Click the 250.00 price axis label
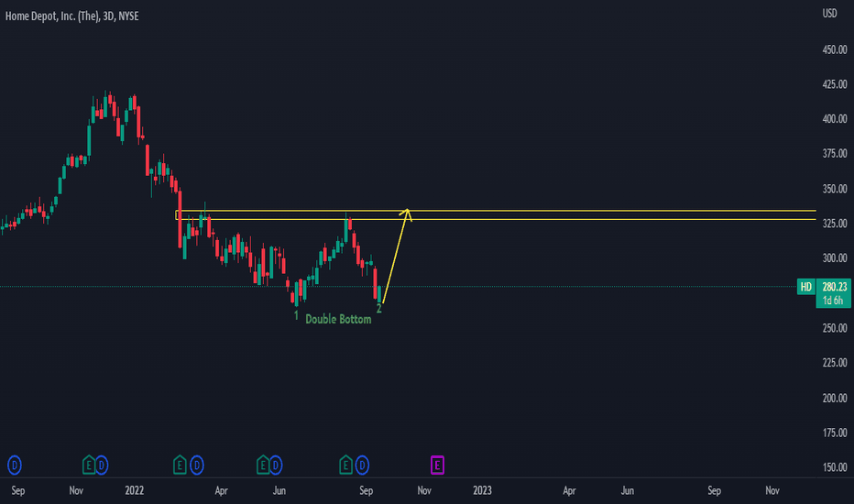 [835, 328]
